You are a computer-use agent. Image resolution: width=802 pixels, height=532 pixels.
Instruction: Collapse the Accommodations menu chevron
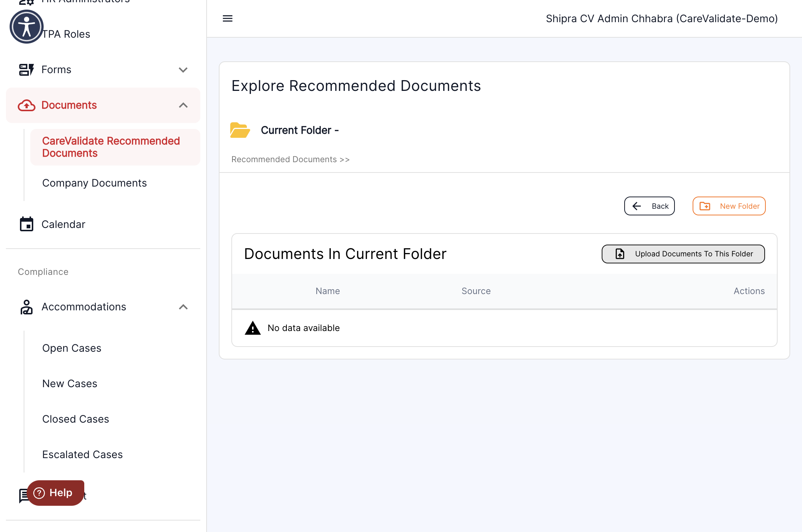pos(183,307)
